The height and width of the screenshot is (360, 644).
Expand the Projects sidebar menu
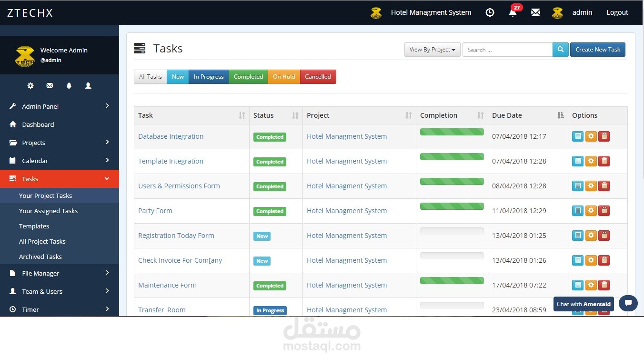pyautogui.click(x=60, y=143)
